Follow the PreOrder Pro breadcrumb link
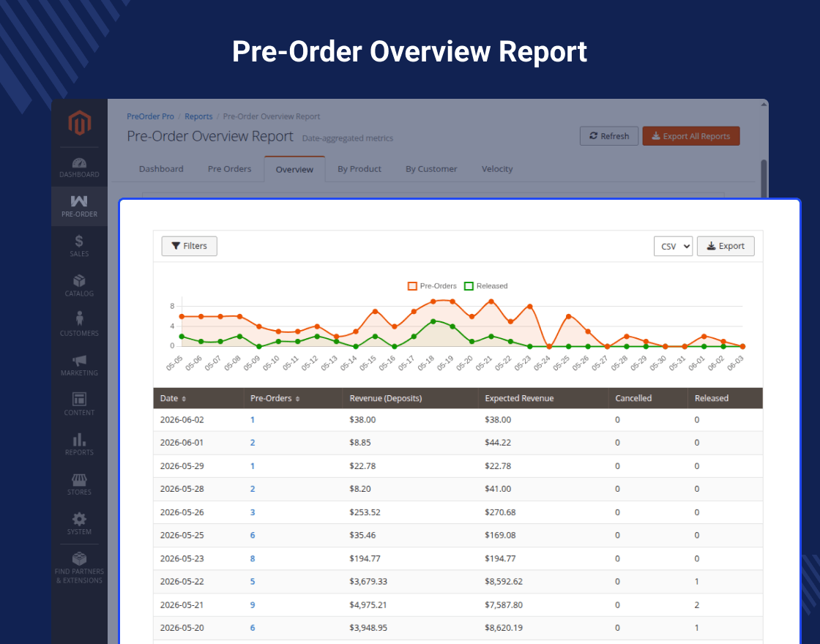820x644 pixels. [x=150, y=116]
